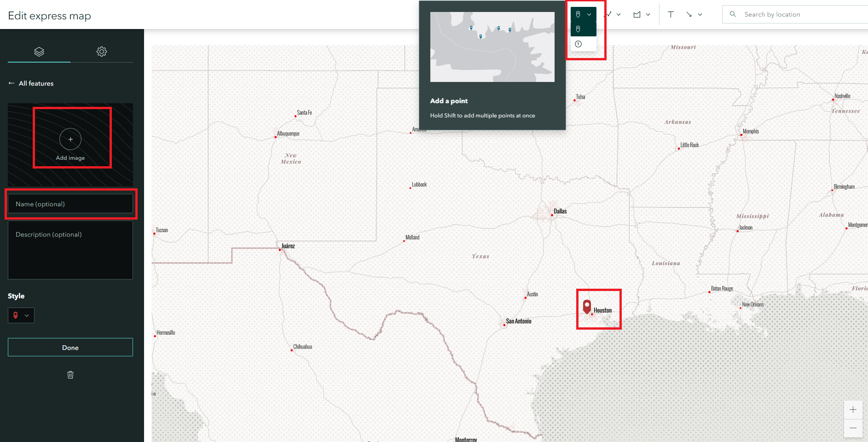Expand the point tool dropdown arrow
The width and height of the screenshot is (868, 442).
(x=589, y=14)
